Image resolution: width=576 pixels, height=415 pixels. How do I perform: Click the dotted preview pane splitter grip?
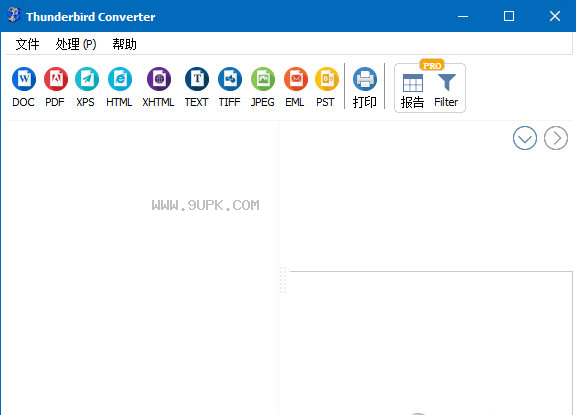[283, 280]
